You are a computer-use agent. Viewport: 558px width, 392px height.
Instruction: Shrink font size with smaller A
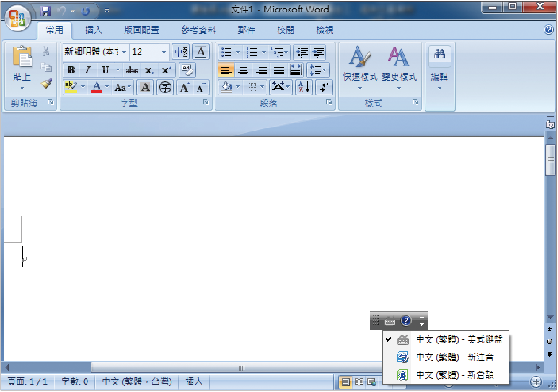(201, 87)
